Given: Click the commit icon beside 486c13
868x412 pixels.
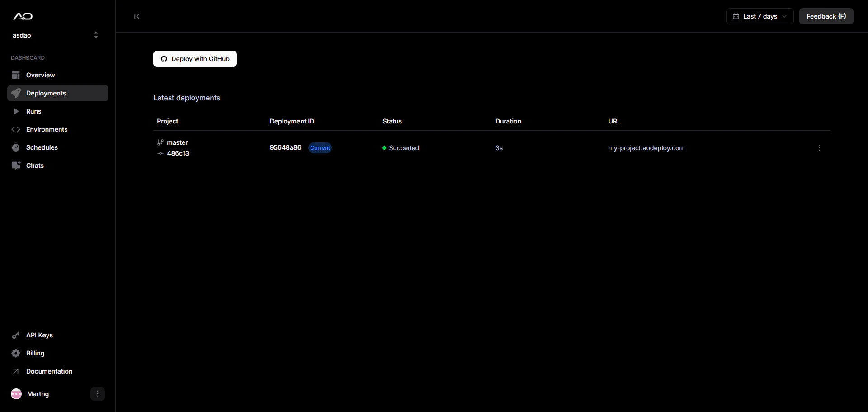Looking at the screenshot, I should 160,153.
